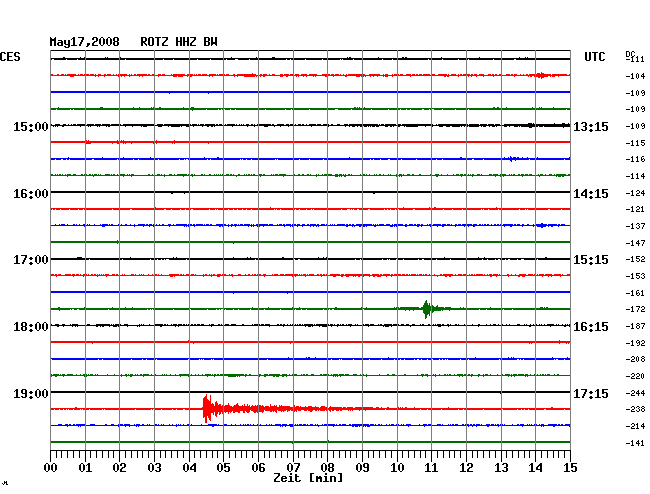The image size is (650, 494).
Task: Click the DC value -115
Action: tap(635, 143)
